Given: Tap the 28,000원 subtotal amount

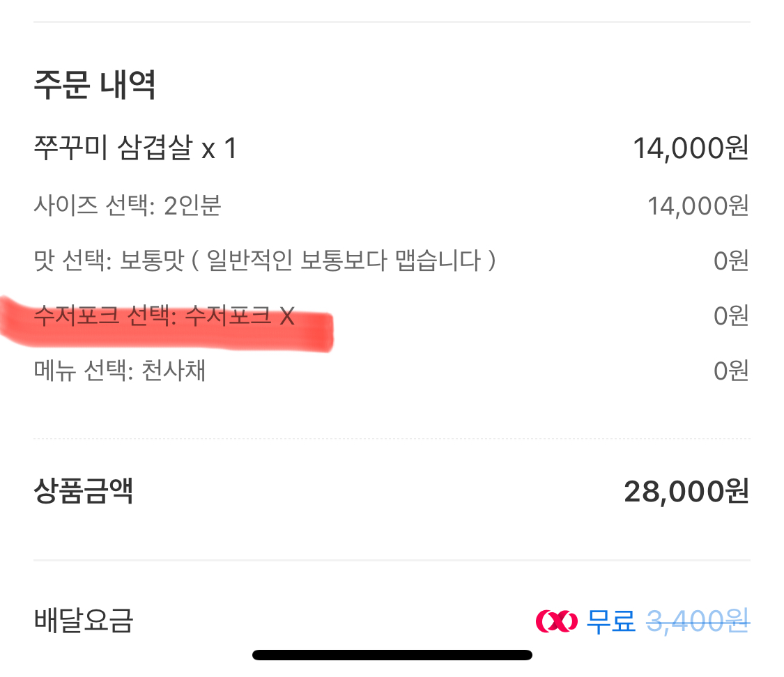Looking at the screenshot, I should click(686, 492).
